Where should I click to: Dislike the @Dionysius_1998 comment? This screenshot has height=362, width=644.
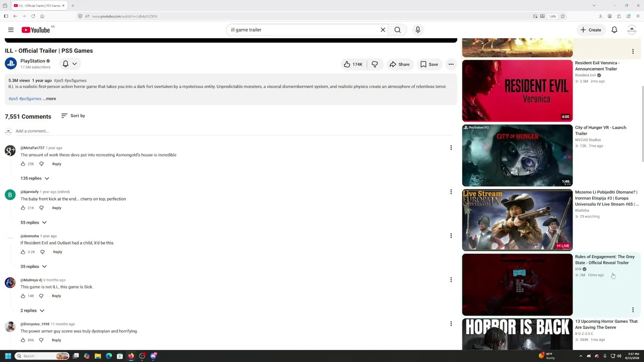point(41,340)
